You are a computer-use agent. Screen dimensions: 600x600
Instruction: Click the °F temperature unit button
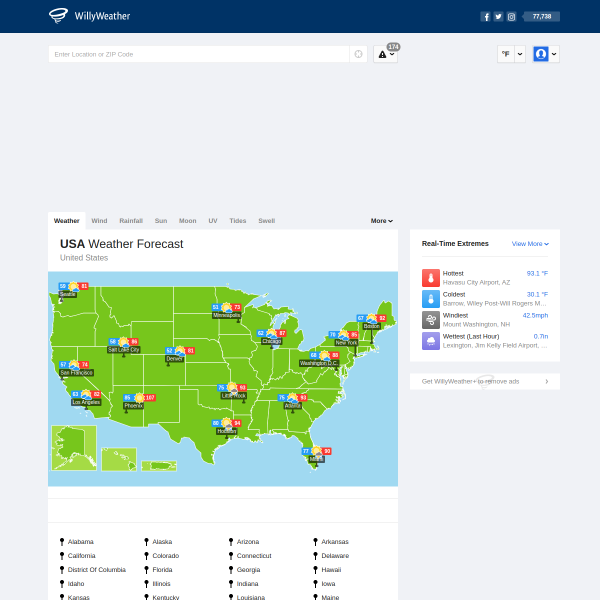[x=506, y=54]
